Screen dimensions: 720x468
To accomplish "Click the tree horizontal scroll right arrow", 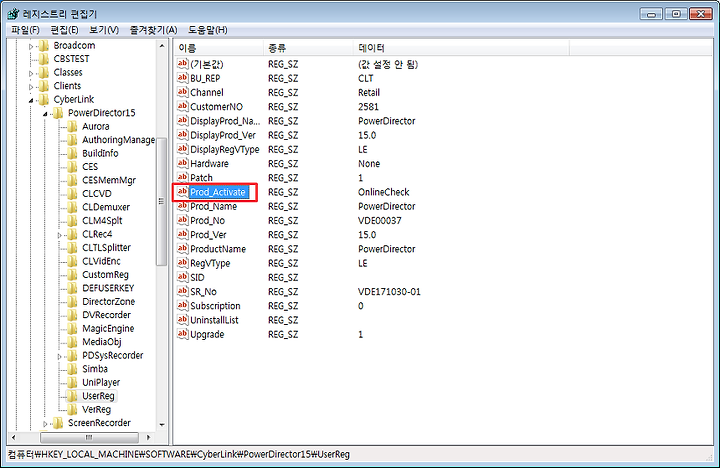I will [x=148, y=437].
